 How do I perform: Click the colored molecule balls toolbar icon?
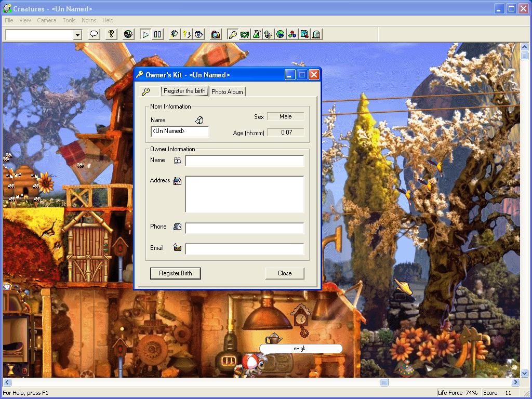point(292,34)
